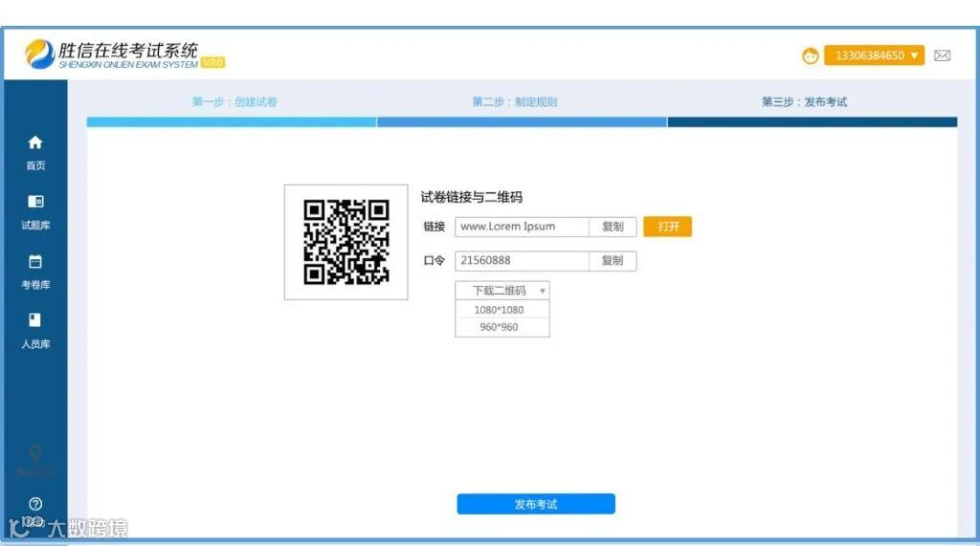Switch to step 第三步：发布考试

[x=804, y=101]
